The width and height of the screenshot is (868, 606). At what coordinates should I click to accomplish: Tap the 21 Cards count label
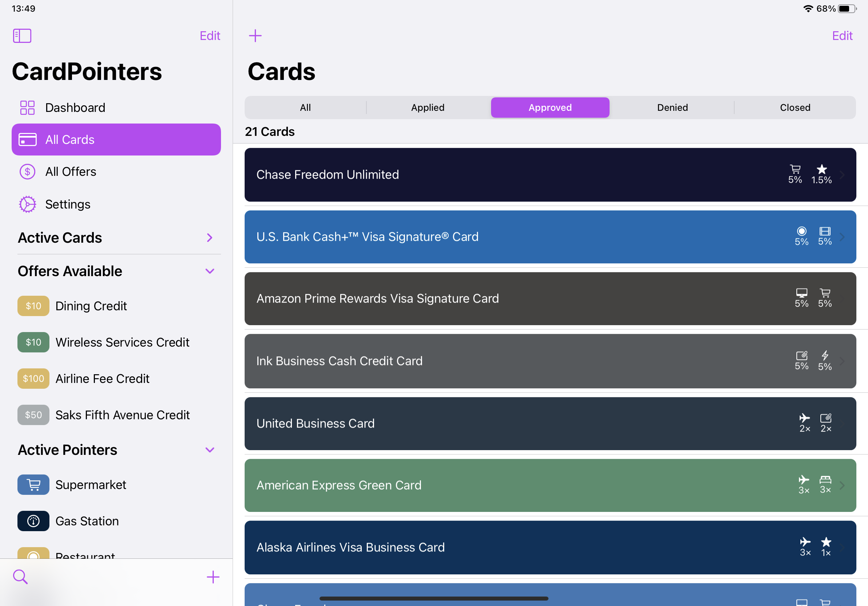point(270,132)
